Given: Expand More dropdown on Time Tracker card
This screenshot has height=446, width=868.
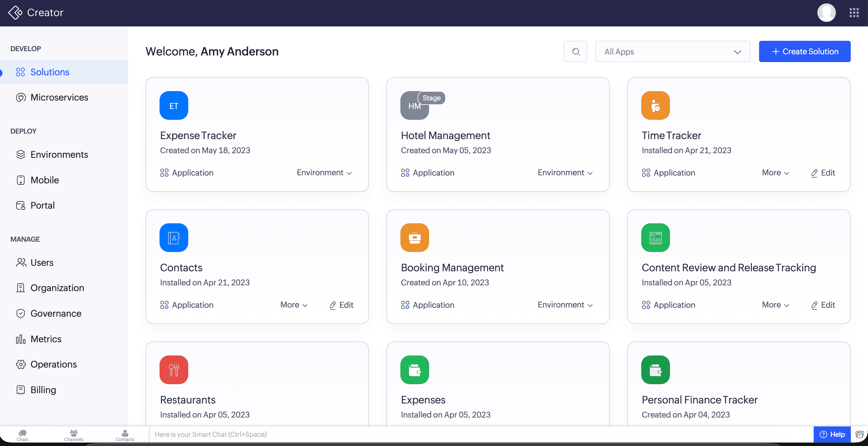Looking at the screenshot, I should [x=775, y=172].
